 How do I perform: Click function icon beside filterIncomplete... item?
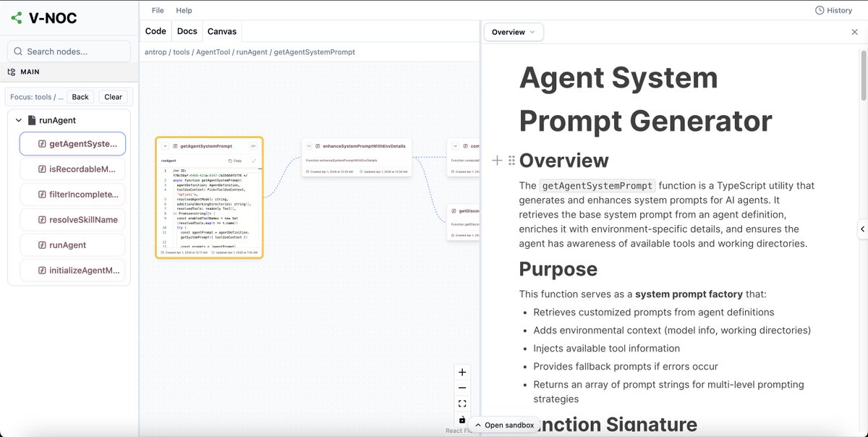tap(42, 195)
